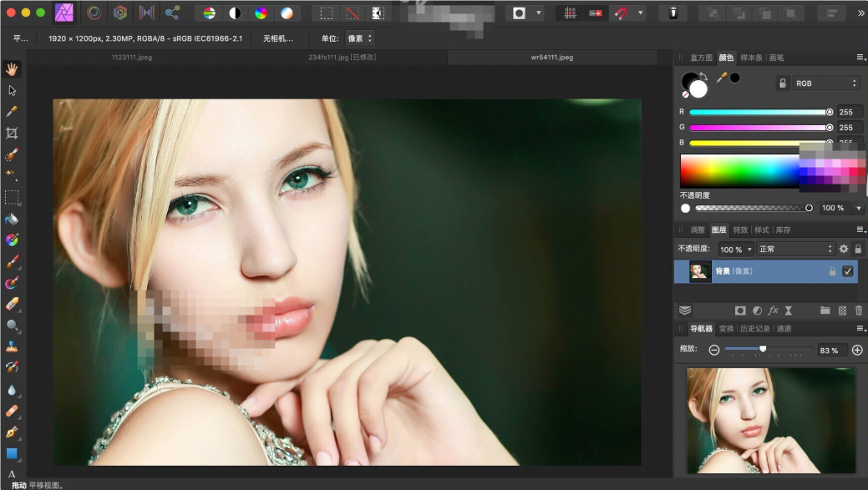The height and width of the screenshot is (490, 868).
Task: Select the Flood Fill bucket tool
Action: tap(12, 219)
